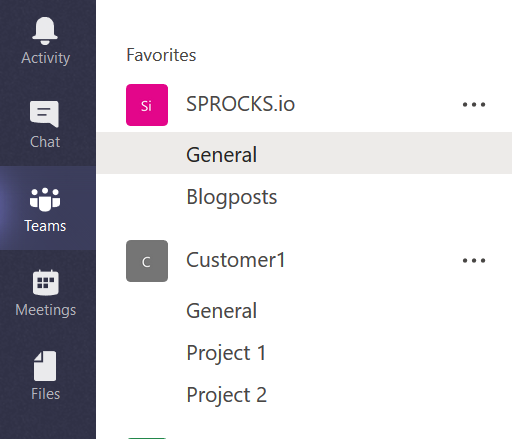Click the pink Si team avatar
Screen dimensions: 512x439
[147, 105]
